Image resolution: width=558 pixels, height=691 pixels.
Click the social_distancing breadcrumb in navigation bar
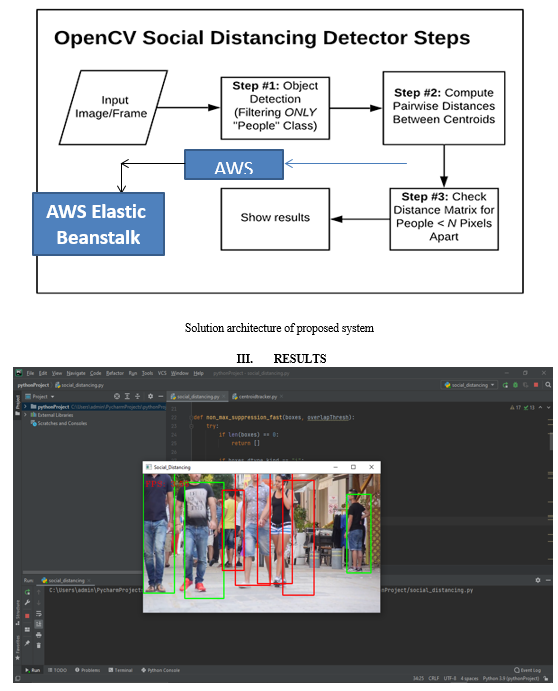pyautogui.click(x=79, y=385)
